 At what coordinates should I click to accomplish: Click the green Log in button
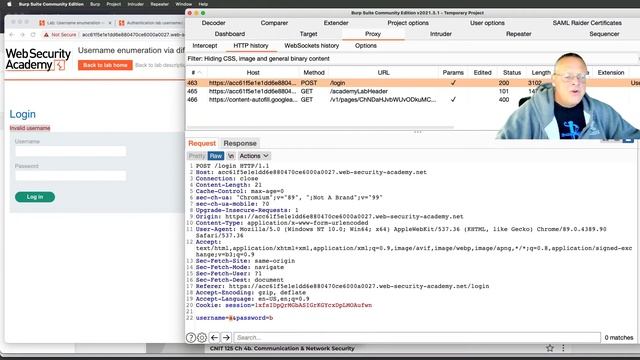click(35, 197)
